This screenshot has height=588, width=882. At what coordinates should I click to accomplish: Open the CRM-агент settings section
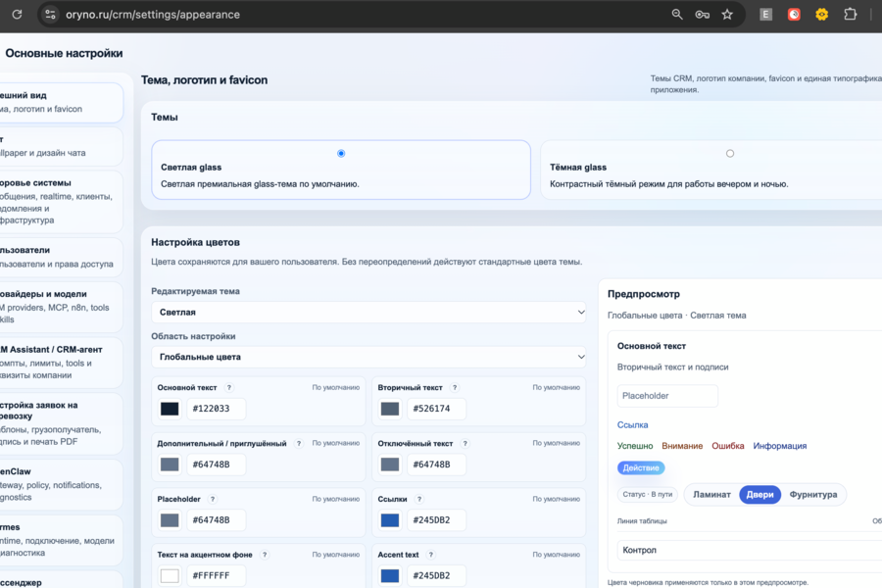(61, 363)
